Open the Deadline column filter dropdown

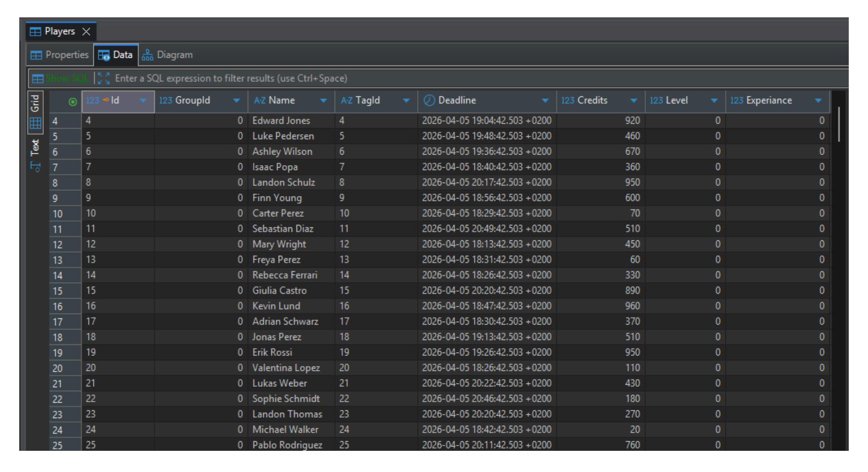point(545,101)
